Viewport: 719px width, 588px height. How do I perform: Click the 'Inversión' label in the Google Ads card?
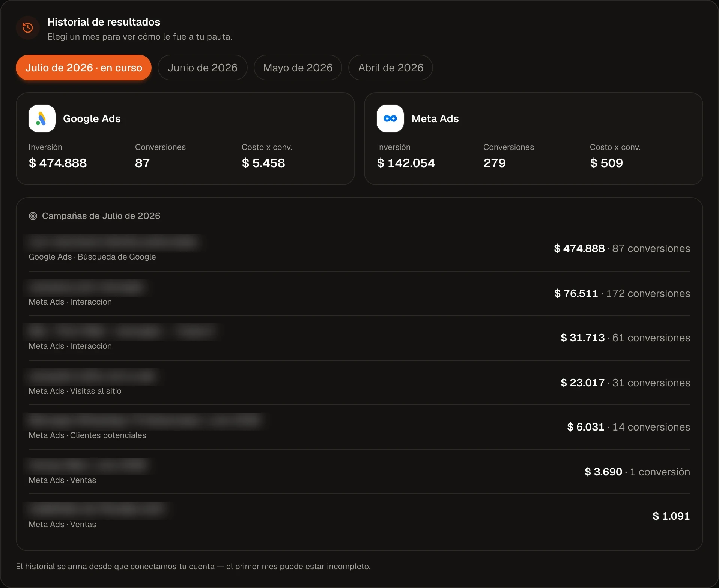pos(45,147)
